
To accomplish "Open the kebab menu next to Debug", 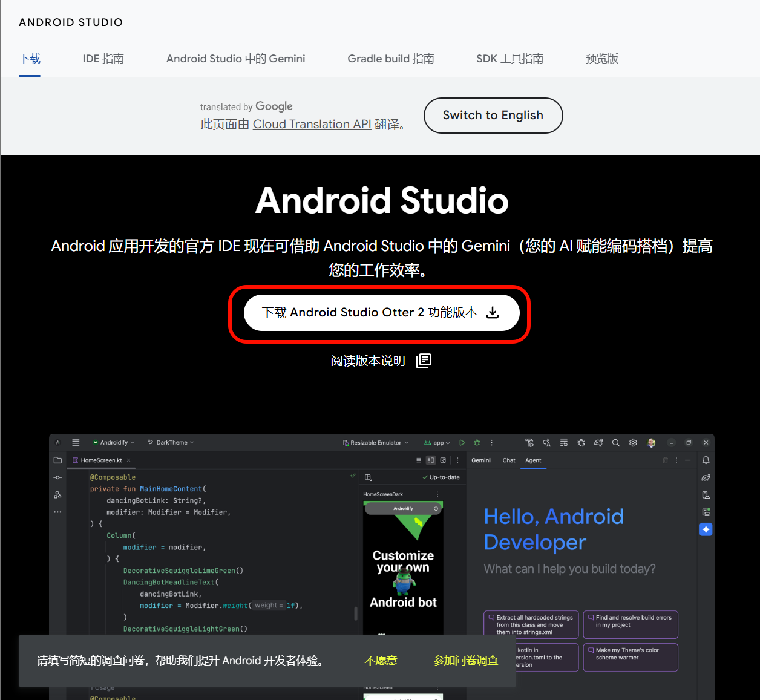I will [x=491, y=443].
